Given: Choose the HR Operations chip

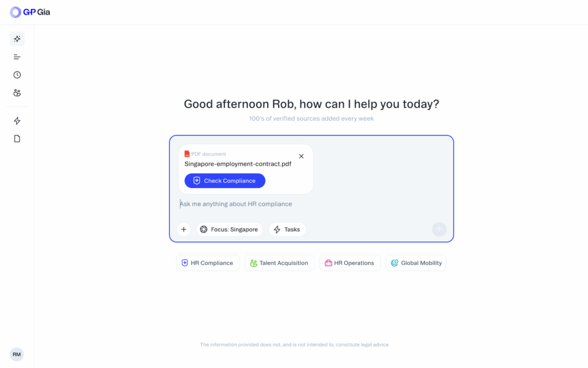Looking at the screenshot, I should pos(350,263).
